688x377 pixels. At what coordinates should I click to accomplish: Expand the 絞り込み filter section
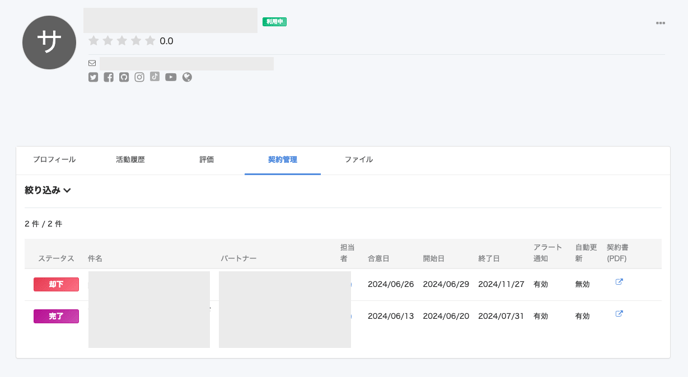click(x=47, y=190)
